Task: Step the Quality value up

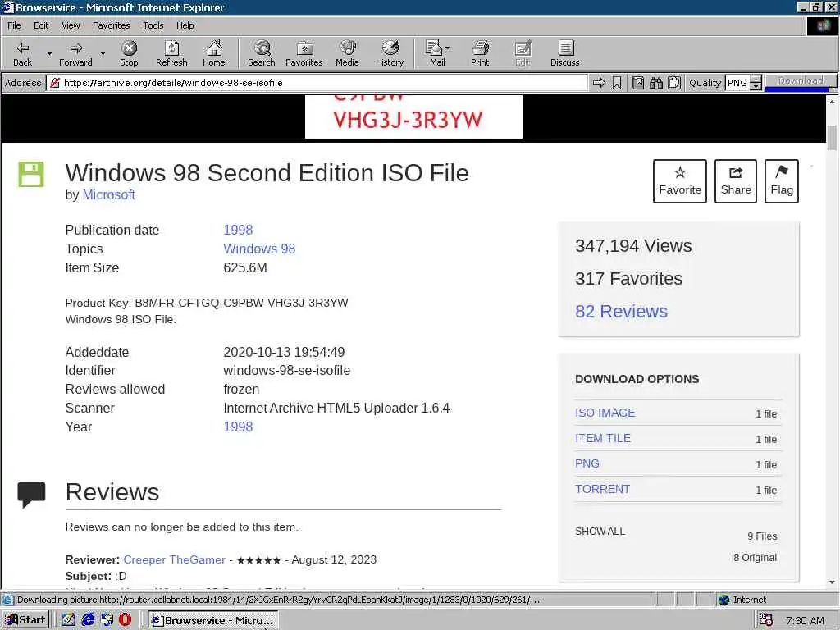Action: (x=756, y=80)
